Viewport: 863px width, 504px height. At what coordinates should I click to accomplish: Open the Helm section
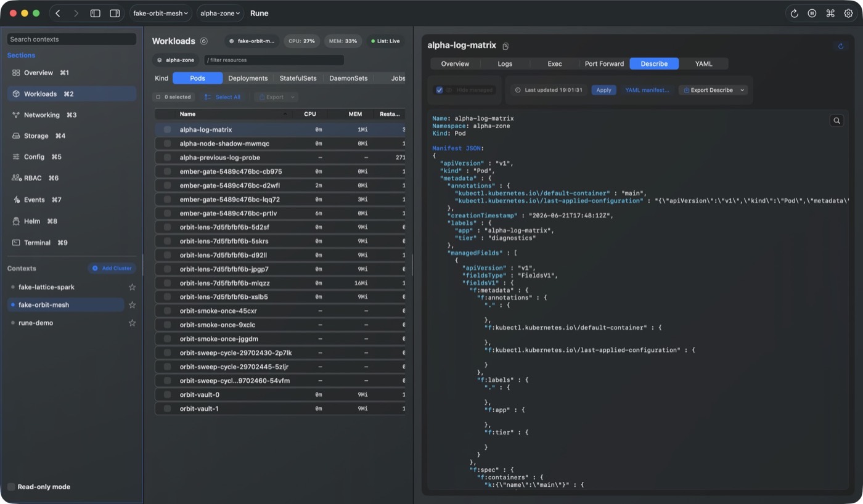72,221
